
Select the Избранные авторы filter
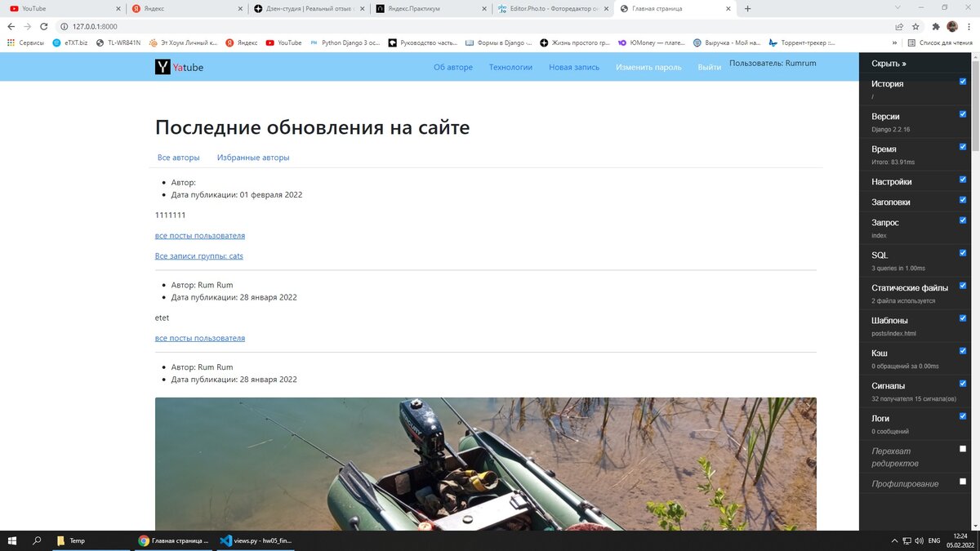252,157
